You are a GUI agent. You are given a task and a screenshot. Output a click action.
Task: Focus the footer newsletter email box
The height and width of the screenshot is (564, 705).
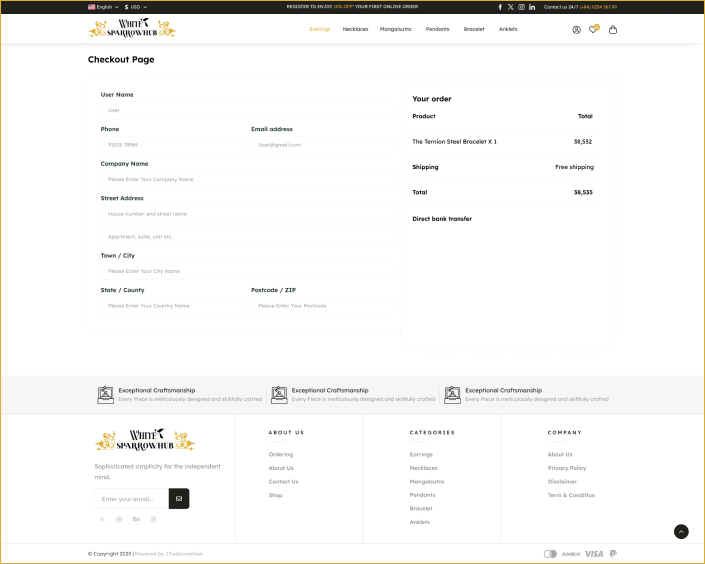pyautogui.click(x=131, y=498)
